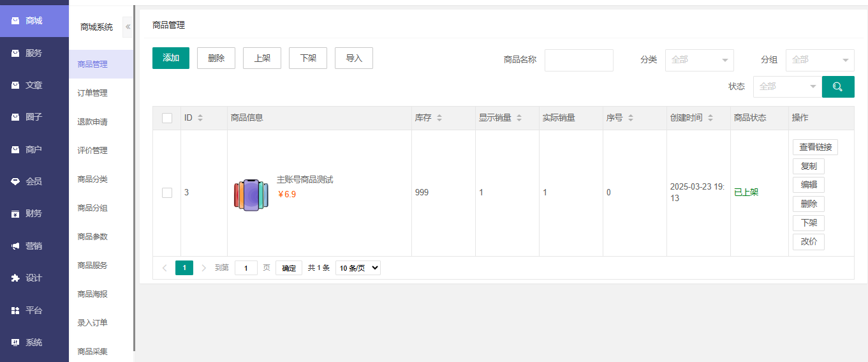This screenshot has height=362, width=868.
Task: Open 会员 diamond icon in sidebar
Action: click(x=15, y=181)
